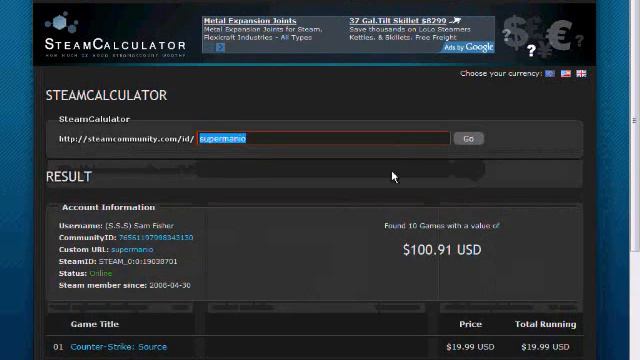Select the Euro currency flag
The width and height of the screenshot is (640, 360).
(550, 73)
